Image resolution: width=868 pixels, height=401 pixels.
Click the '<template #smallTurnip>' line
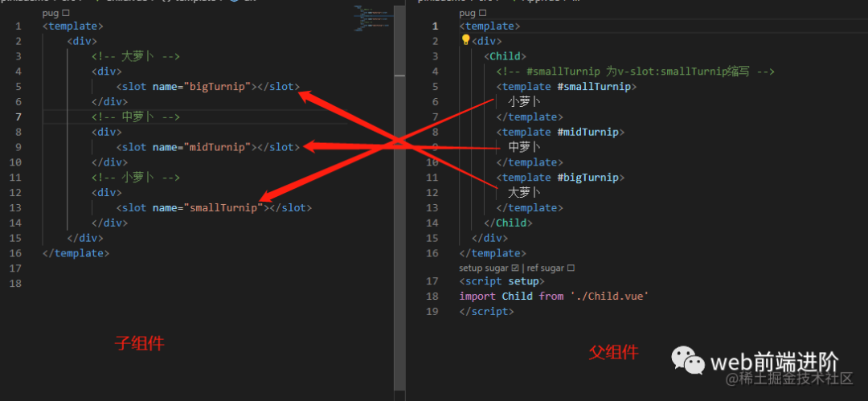(x=567, y=87)
